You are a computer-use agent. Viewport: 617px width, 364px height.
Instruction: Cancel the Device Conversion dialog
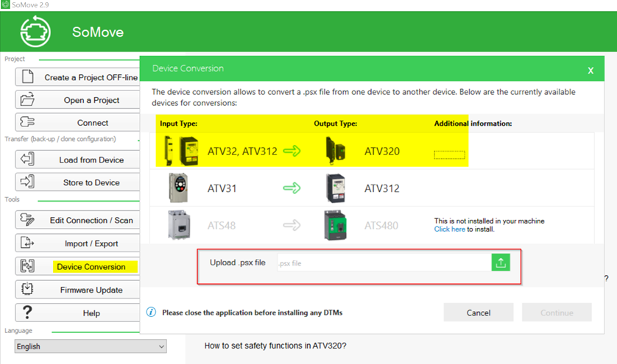click(x=479, y=313)
